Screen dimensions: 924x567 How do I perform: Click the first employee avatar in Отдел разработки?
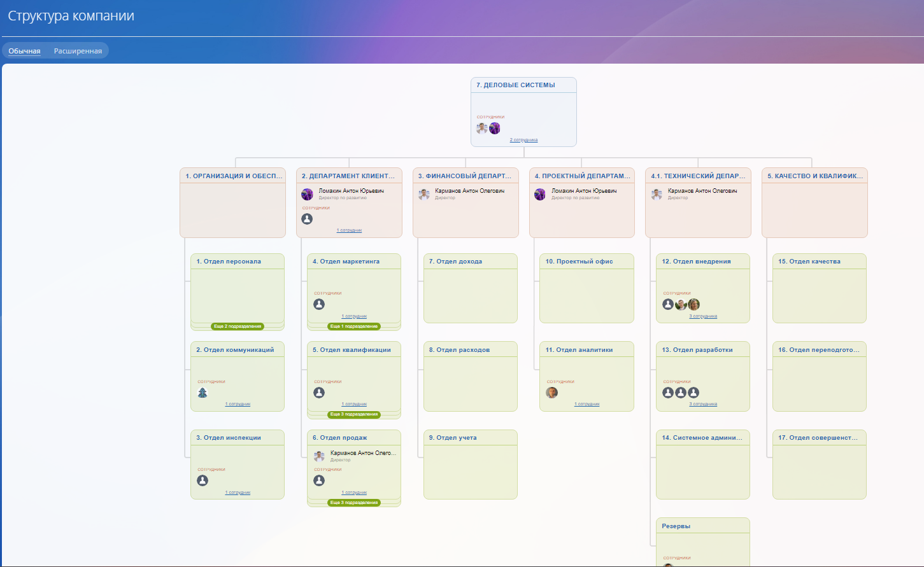click(668, 393)
